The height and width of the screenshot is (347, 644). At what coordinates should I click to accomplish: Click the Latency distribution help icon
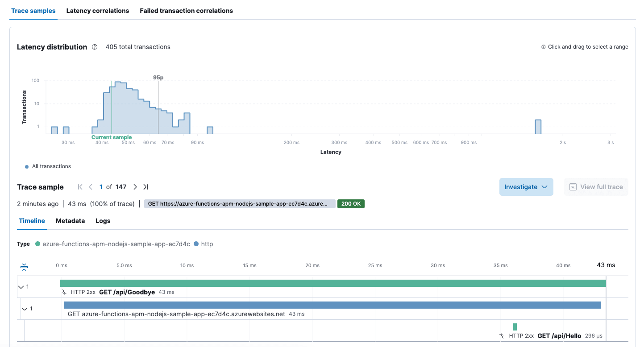[x=95, y=47]
